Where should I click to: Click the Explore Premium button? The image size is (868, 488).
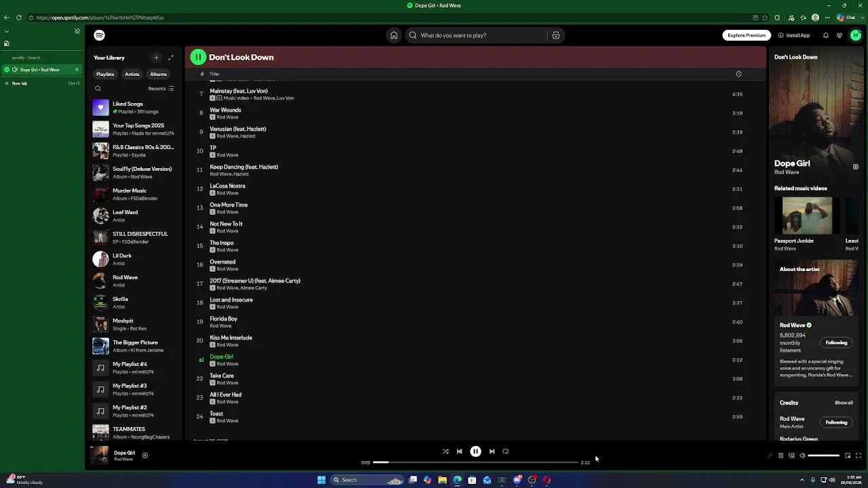pyautogui.click(x=747, y=35)
